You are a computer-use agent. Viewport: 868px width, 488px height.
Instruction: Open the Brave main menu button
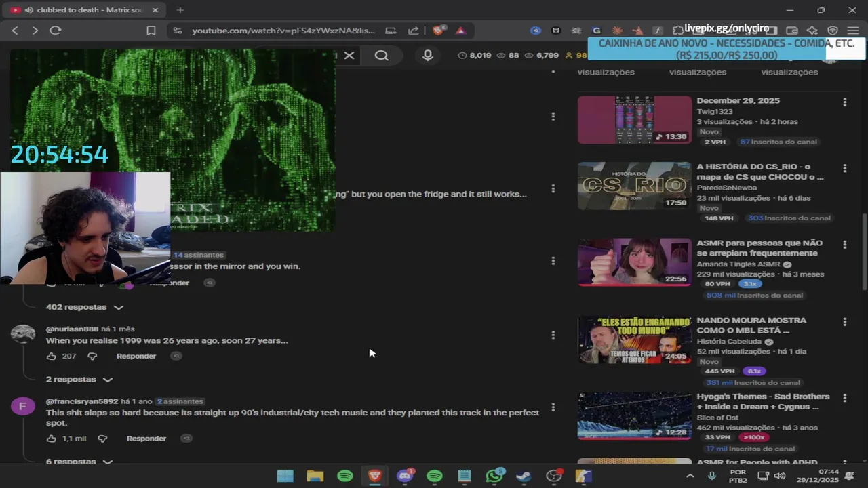[853, 30]
